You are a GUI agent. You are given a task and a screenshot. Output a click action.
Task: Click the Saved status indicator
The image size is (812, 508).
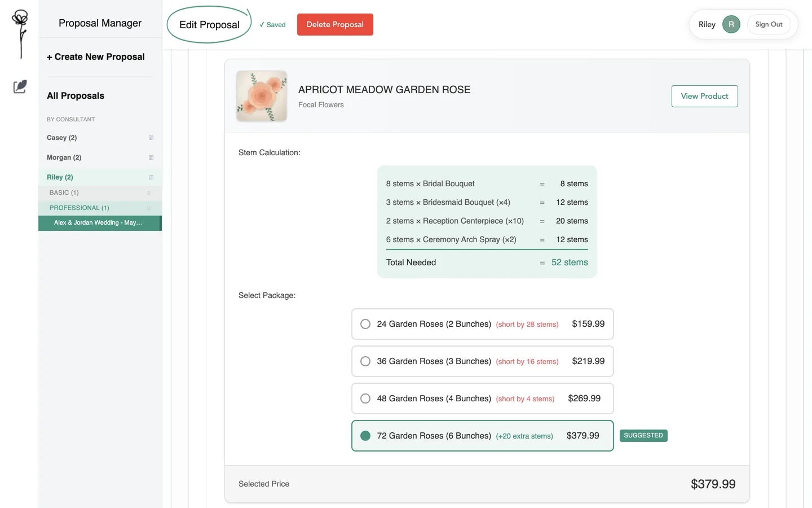(272, 25)
